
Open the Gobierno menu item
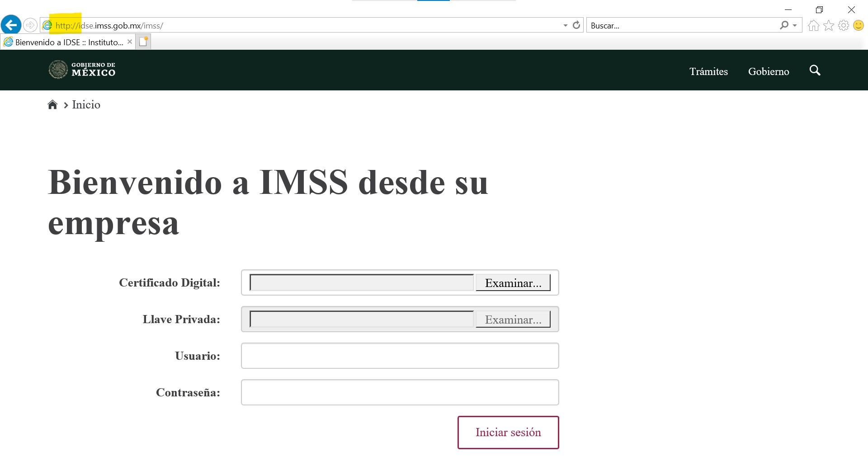[x=769, y=71]
